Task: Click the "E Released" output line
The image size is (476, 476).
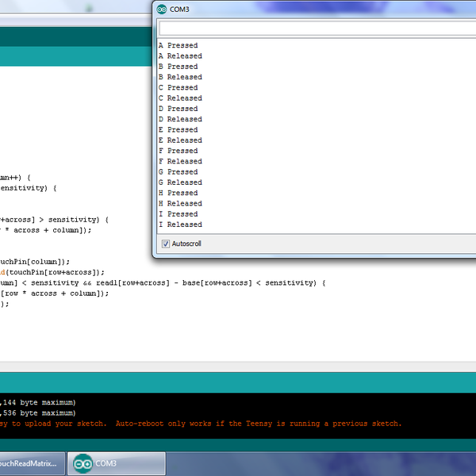Action: click(180, 140)
